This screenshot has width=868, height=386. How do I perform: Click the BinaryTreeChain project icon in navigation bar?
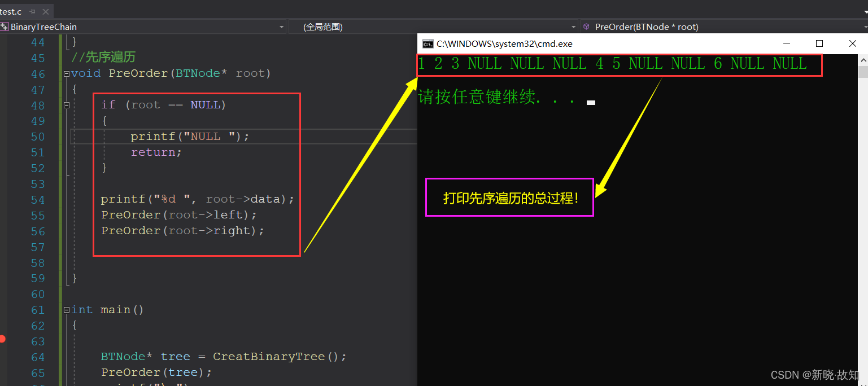(5, 27)
